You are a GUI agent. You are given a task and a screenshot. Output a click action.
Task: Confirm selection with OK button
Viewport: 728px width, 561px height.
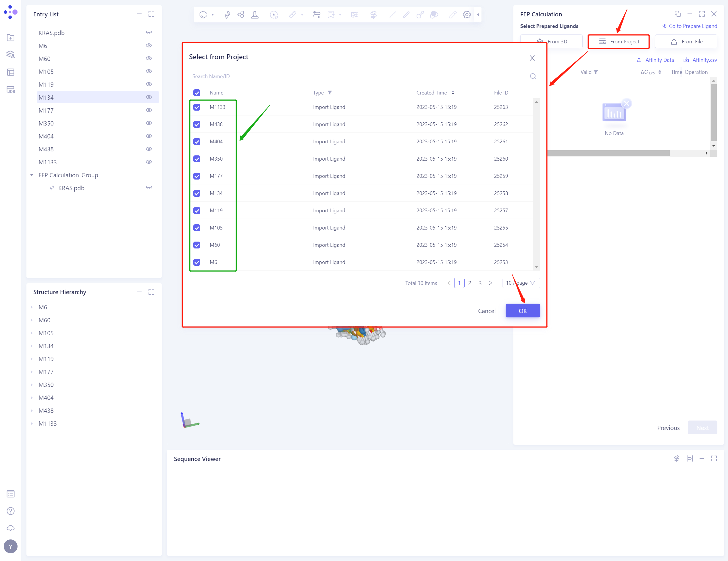click(522, 311)
